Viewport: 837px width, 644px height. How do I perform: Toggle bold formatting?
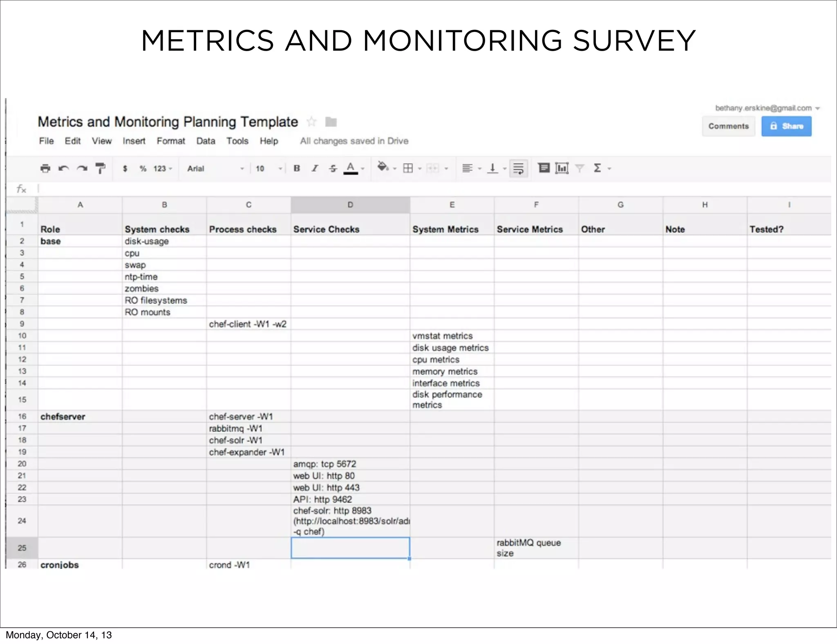pos(297,168)
